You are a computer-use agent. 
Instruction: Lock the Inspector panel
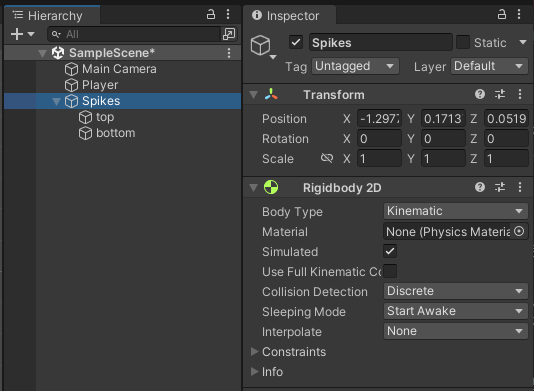point(502,14)
